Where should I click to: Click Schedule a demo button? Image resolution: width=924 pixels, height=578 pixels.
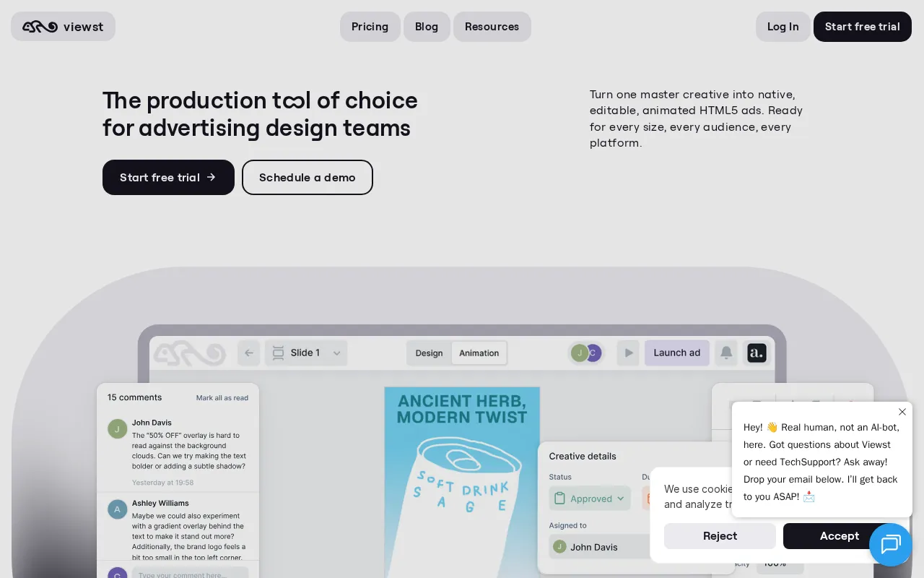[308, 177]
